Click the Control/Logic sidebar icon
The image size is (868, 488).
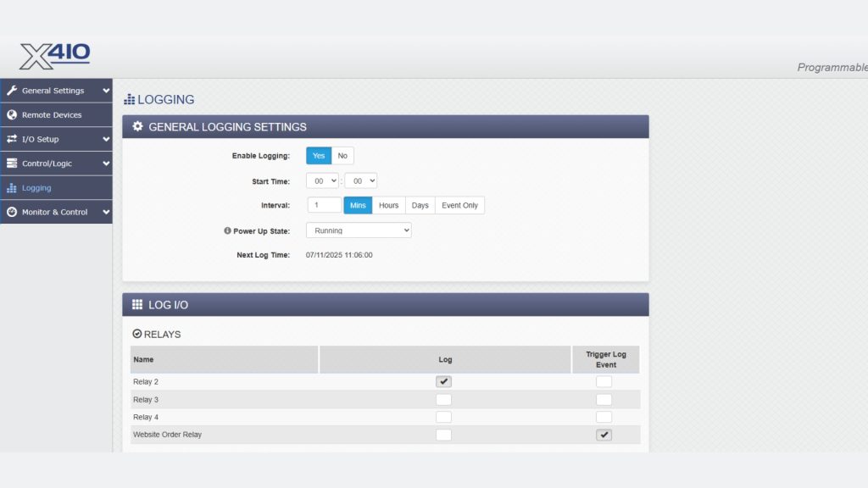(12, 164)
